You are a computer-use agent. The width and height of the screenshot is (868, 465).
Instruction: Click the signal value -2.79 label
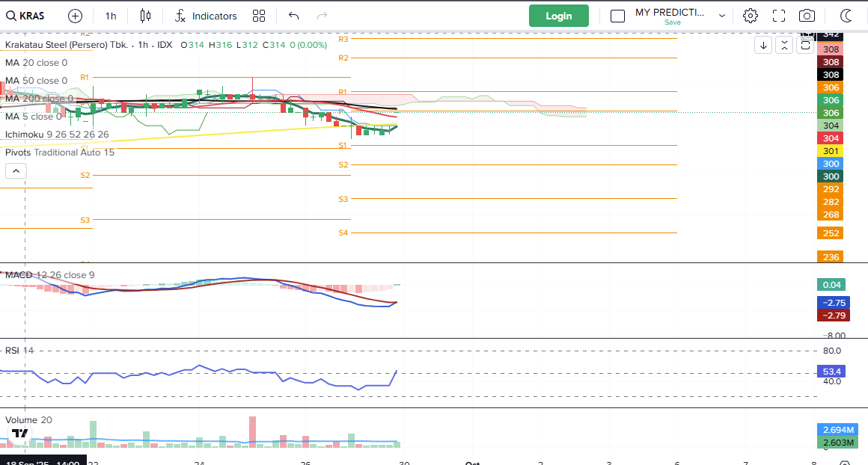834,315
